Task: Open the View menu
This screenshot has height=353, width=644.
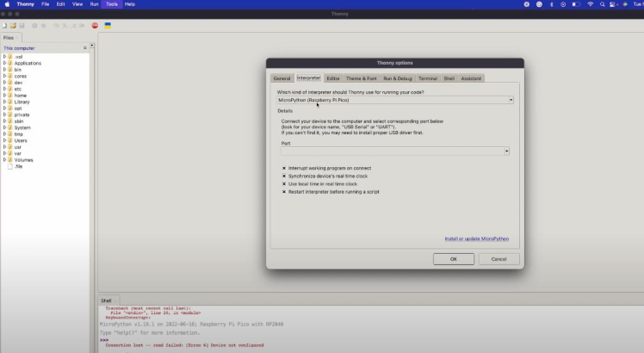Action: (77, 4)
